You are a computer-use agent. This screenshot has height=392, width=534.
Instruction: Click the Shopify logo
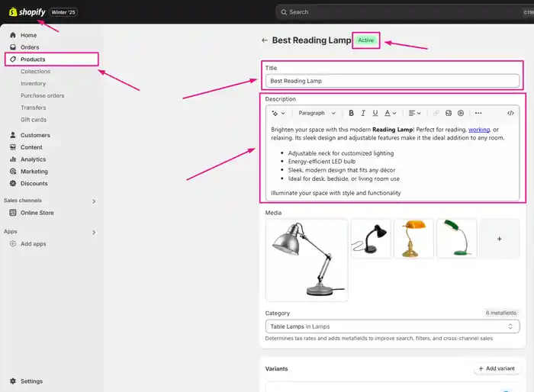[27, 12]
